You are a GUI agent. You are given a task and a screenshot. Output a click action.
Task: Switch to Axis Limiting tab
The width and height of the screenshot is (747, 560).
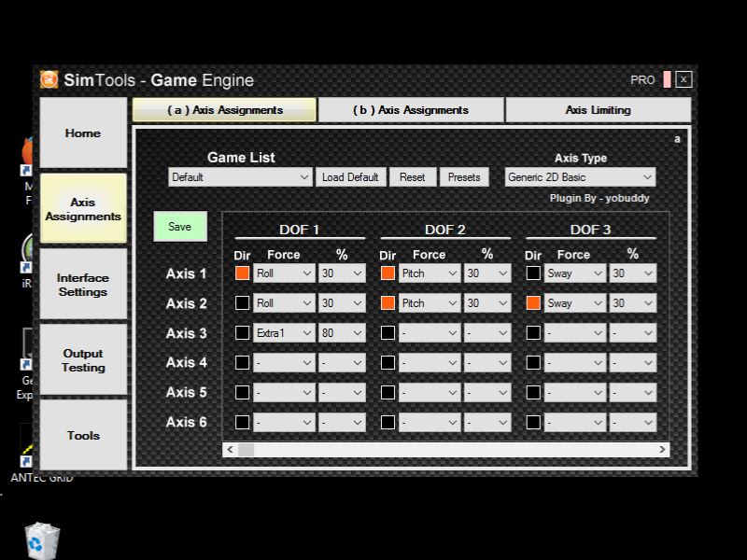click(x=599, y=110)
